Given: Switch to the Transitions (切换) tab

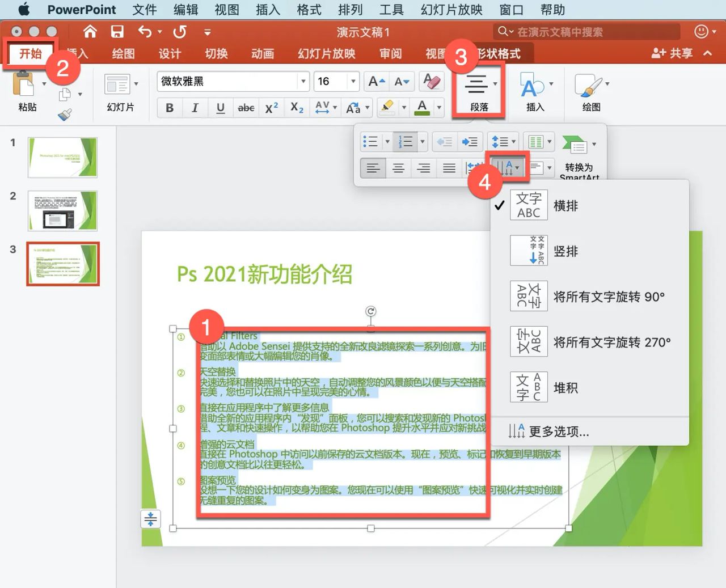Looking at the screenshot, I should tap(216, 54).
